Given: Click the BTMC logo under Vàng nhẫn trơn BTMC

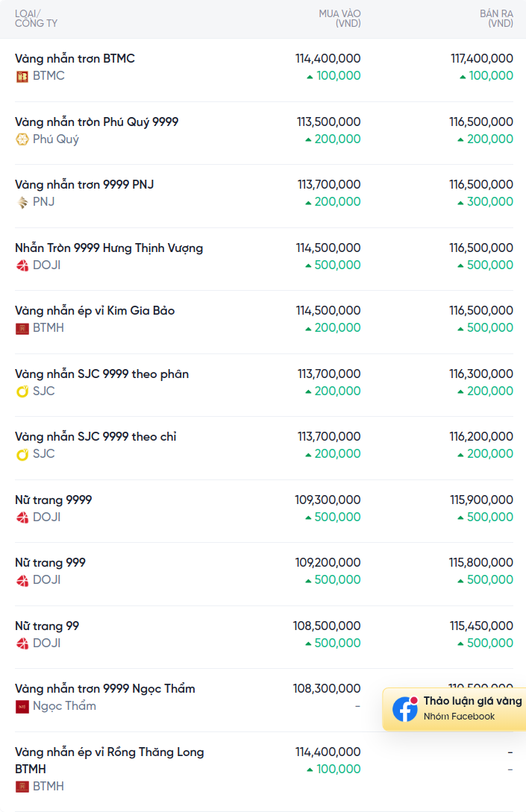Looking at the screenshot, I should [22, 77].
